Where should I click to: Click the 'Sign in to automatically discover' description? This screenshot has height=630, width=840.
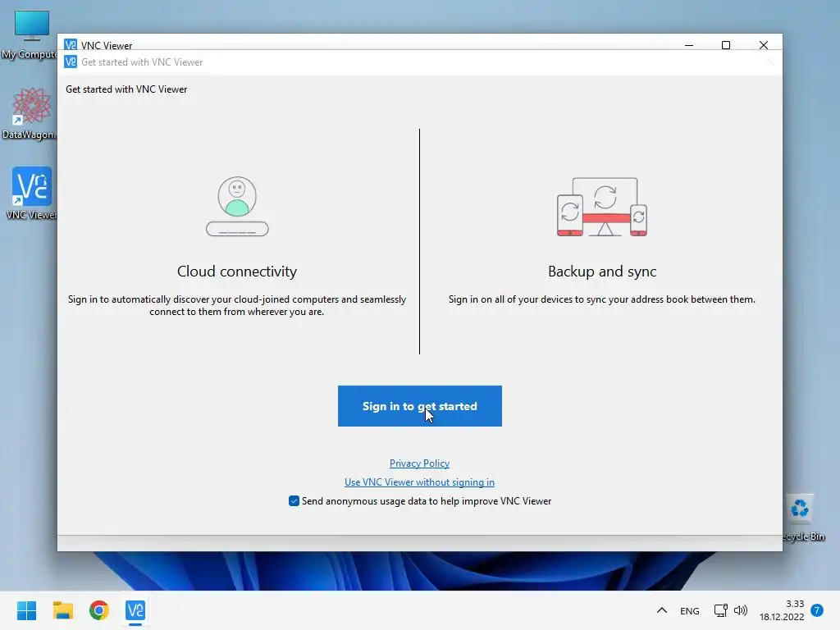coord(237,305)
